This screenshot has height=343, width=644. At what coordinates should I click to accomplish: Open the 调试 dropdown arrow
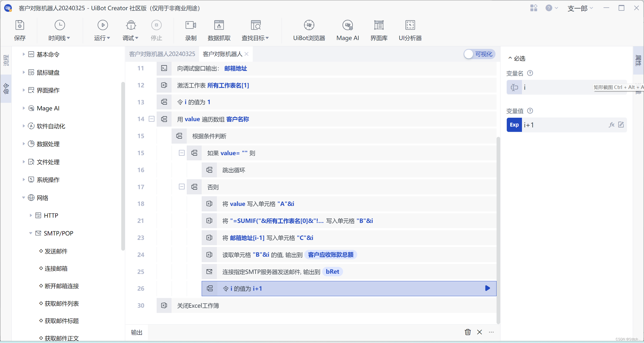pos(137,38)
